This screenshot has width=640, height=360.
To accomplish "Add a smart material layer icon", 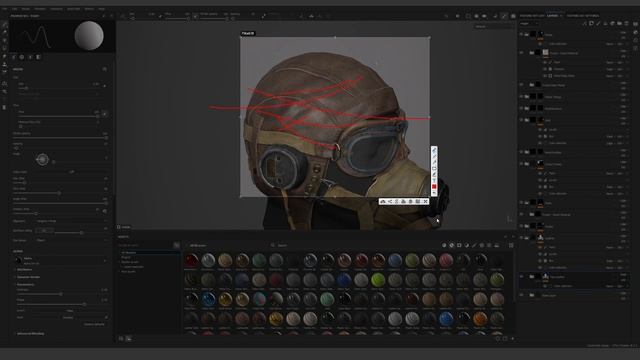I will 612,24.
